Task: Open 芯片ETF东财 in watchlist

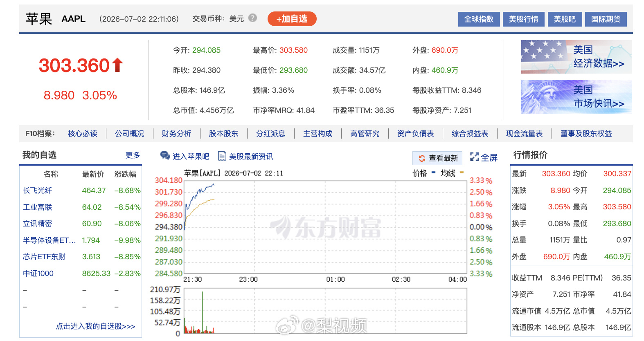Action: click(44, 257)
